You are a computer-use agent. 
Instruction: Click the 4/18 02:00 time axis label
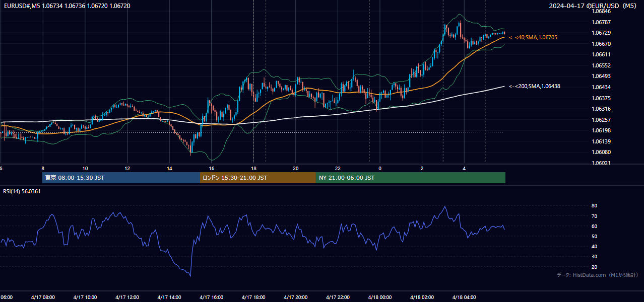click(422, 297)
